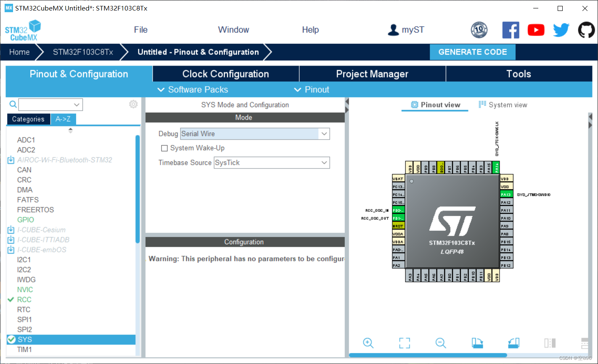
Task: Open the Help menu
Action: coord(310,30)
